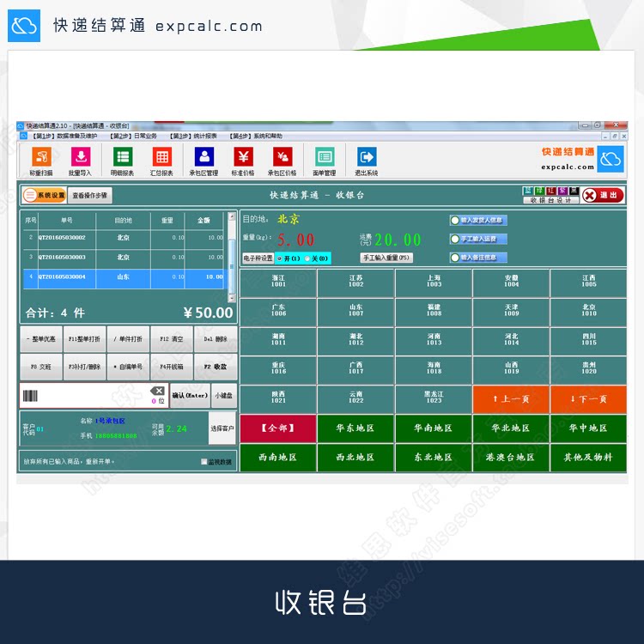Go to previous page with 上一页
The height and width of the screenshot is (644, 644).
[x=511, y=399]
